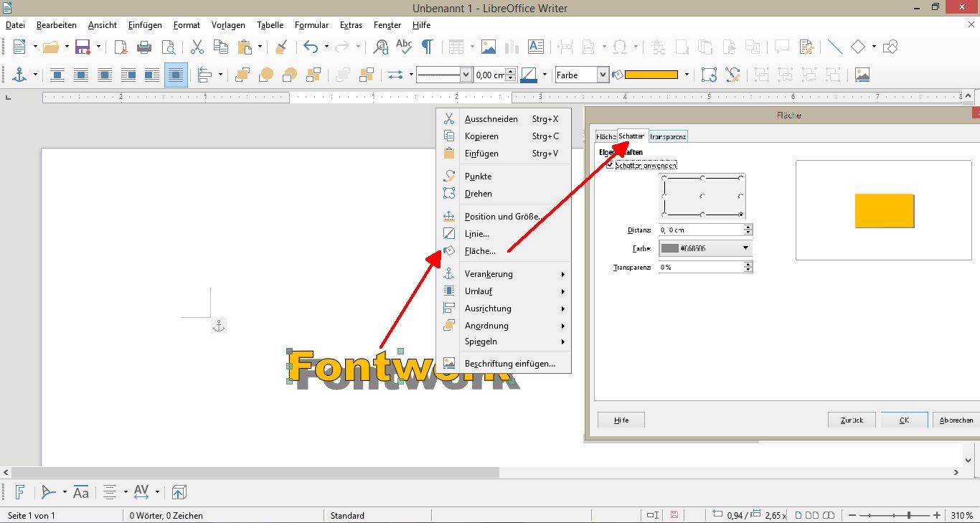
Task: Choose Position und Größe... from context menu
Action: pyautogui.click(x=504, y=217)
